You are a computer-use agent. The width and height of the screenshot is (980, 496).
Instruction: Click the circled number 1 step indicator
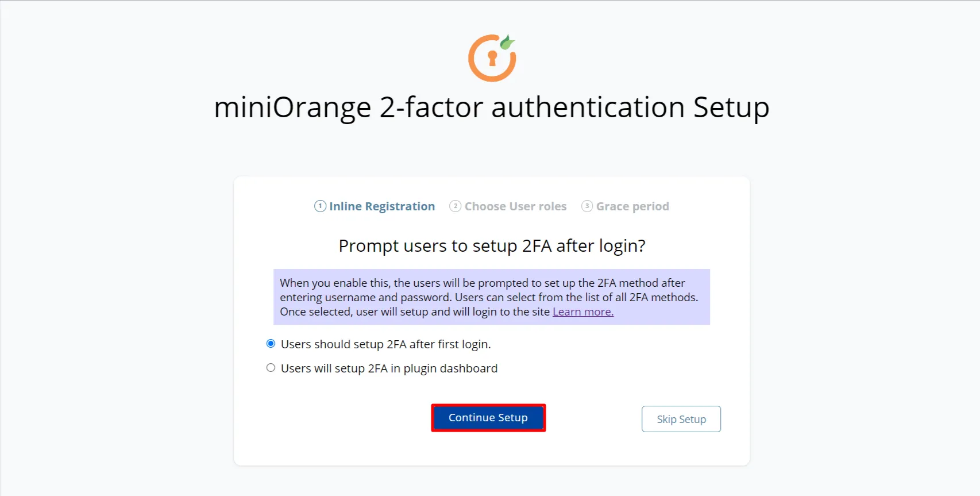click(320, 206)
